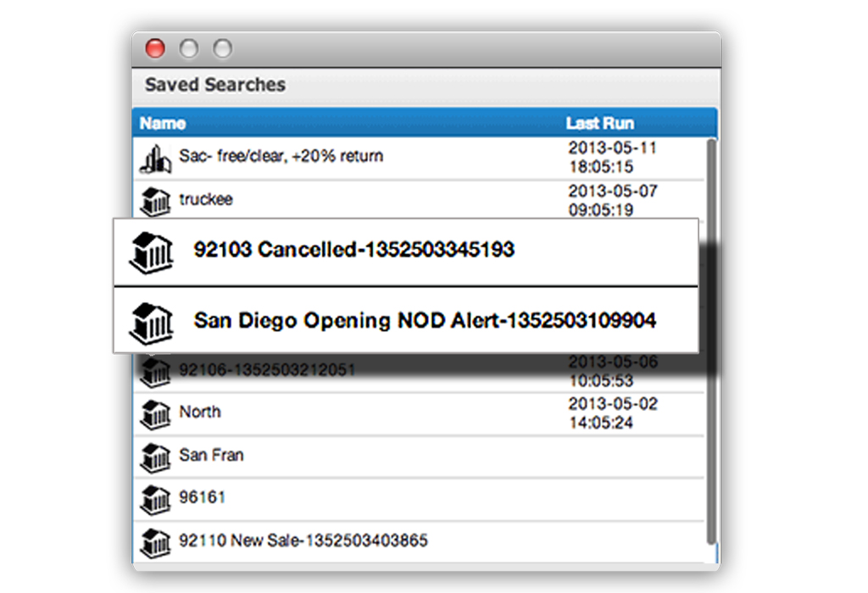Select the "92110 New Sale-1352503403865" search text
This screenshot has width=868, height=593.
(303, 540)
